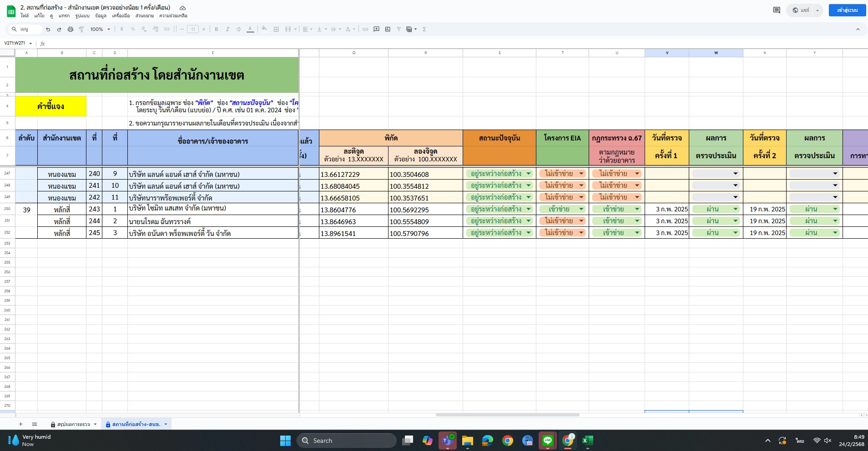Apply strikethrough formatting from toolbar
The width and height of the screenshot is (868, 451).
pos(239,29)
